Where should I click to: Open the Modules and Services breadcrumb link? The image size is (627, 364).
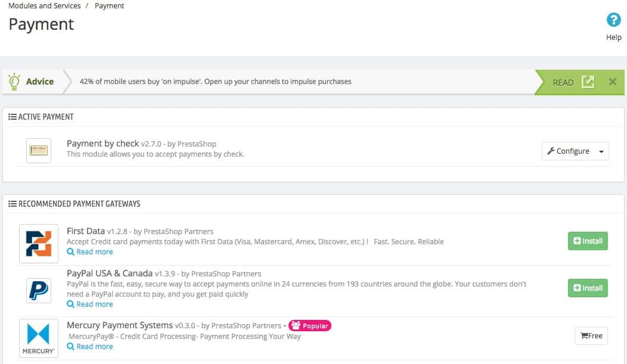click(x=44, y=5)
